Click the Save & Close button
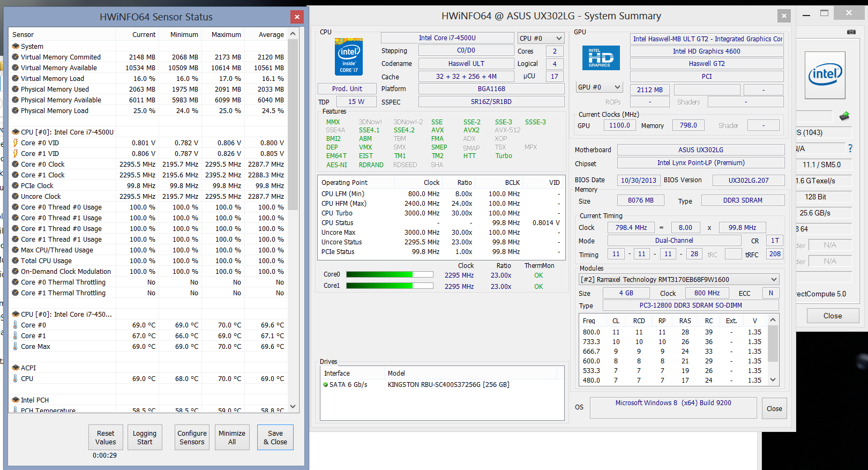The image size is (868, 470). (275, 437)
